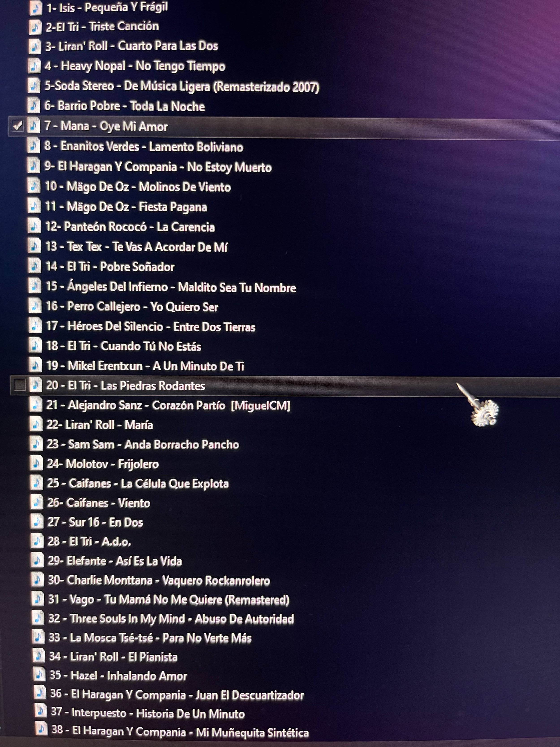Click the audio icon next to Heavy Nopal track
The height and width of the screenshot is (747, 560).
pyautogui.click(x=34, y=66)
